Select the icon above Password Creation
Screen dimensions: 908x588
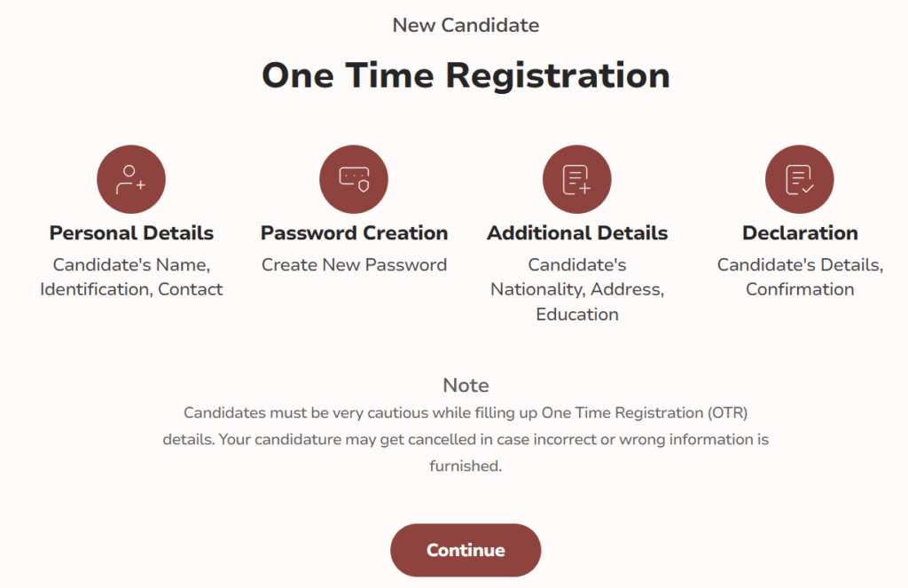[x=354, y=178]
